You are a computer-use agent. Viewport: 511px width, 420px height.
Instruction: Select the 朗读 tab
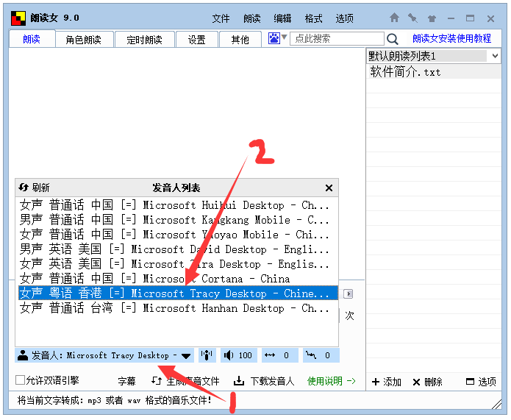tap(32, 39)
